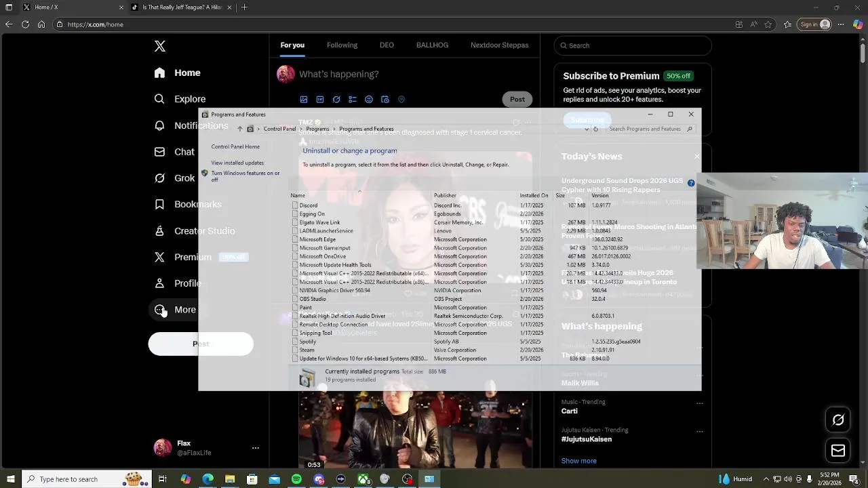
Task: Open more options for Carti trend
Action: (x=699, y=403)
